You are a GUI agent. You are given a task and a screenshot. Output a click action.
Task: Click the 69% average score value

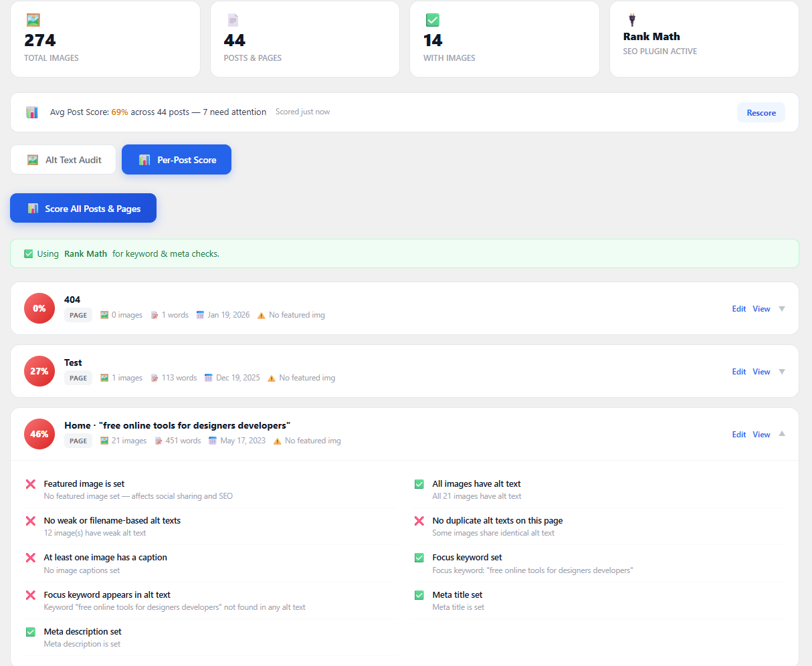pos(120,112)
